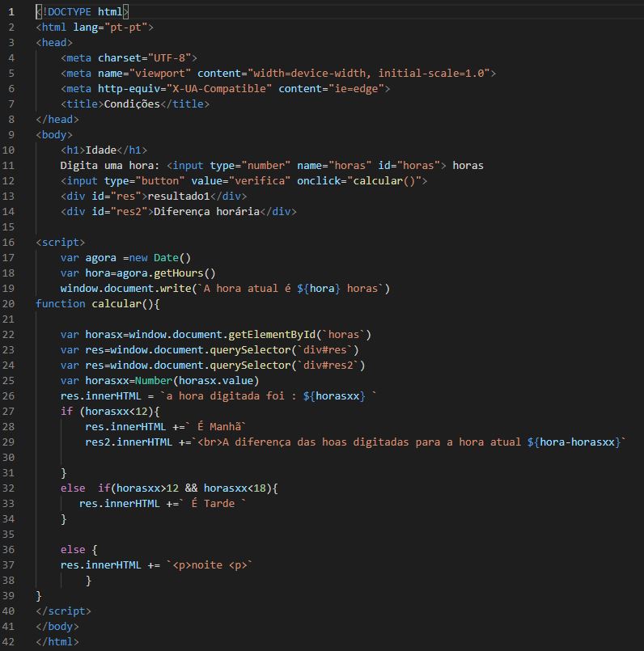Click line number 1 in the gutter
Viewport: 644px width, 651px height.
click(11, 12)
